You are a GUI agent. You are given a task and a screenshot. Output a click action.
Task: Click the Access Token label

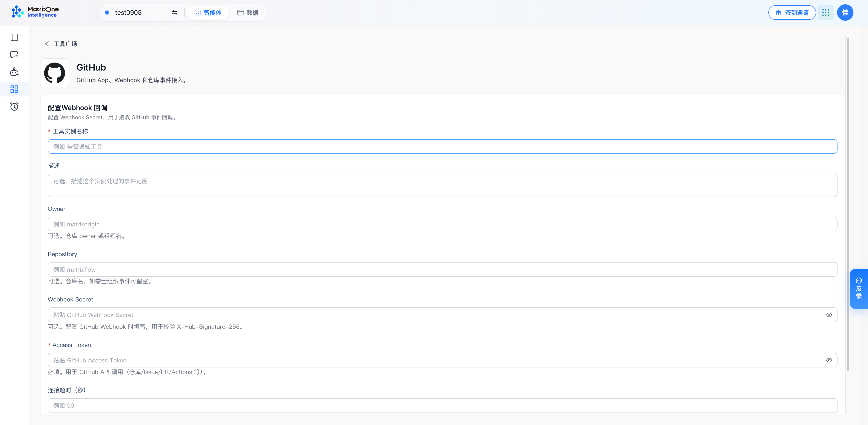[71, 345]
